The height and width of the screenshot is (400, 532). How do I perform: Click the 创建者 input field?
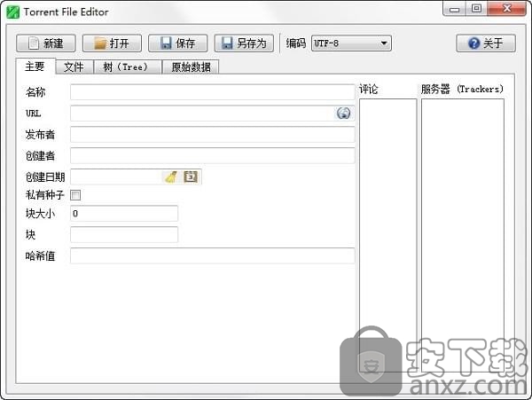coord(213,155)
